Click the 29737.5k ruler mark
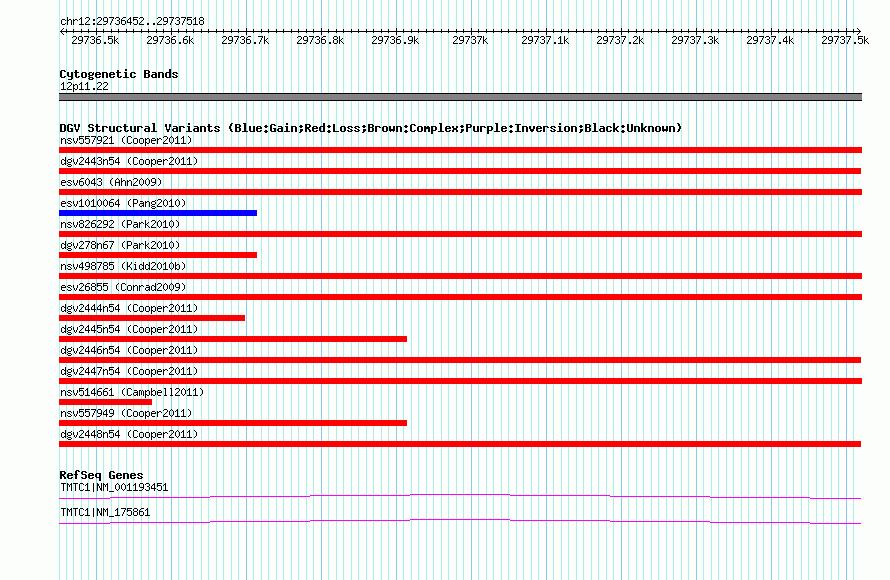The width and height of the screenshot is (890, 580). pyautogui.click(x=845, y=40)
